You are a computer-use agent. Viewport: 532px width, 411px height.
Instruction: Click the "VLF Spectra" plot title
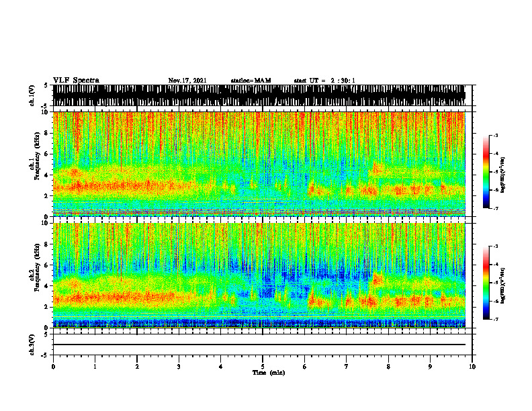[x=76, y=81]
